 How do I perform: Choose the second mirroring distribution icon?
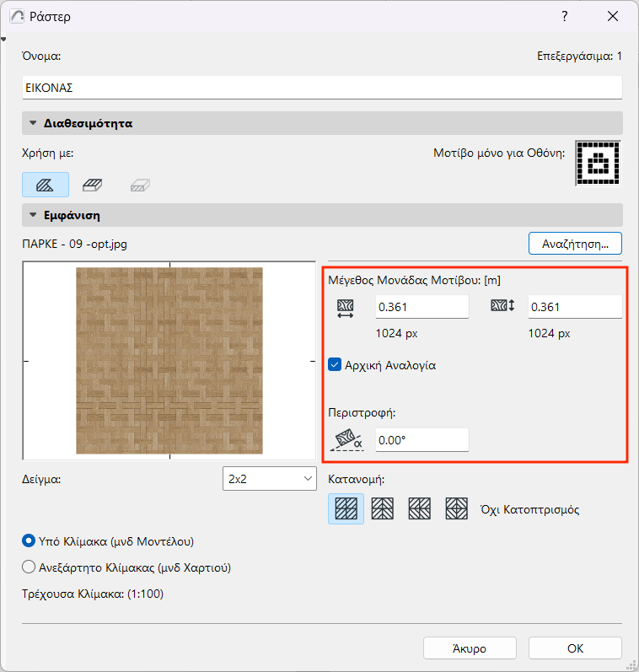click(x=382, y=508)
